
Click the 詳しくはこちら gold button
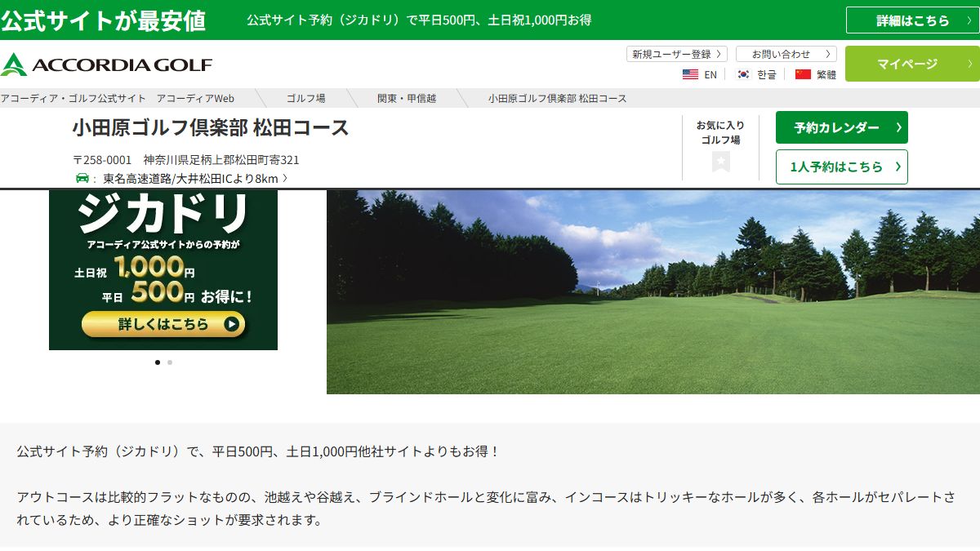pyautogui.click(x=163, y=324)
